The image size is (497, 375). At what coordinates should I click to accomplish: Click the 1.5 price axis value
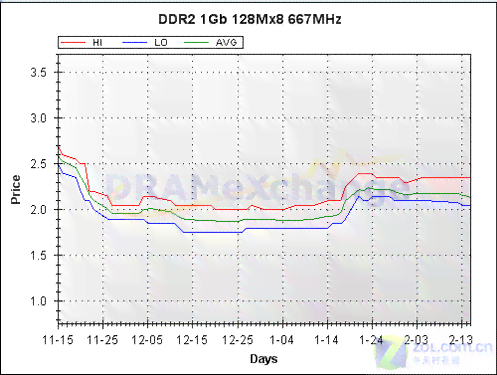[x=39, y=255]
